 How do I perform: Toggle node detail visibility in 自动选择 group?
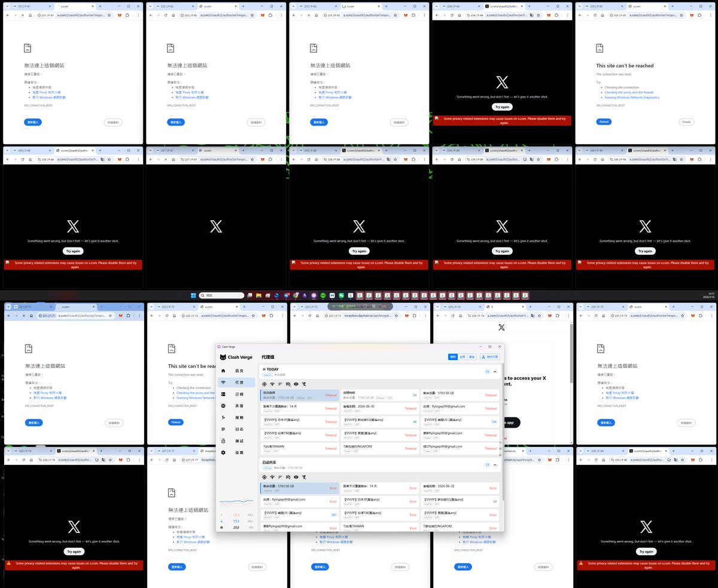click(x=296, y=477)
